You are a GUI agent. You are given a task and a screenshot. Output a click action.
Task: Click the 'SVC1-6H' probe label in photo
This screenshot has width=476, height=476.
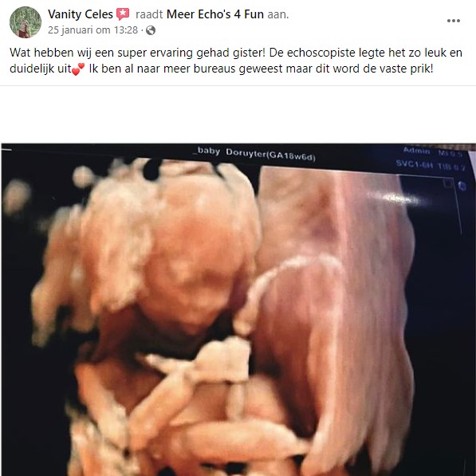(414, 164)
